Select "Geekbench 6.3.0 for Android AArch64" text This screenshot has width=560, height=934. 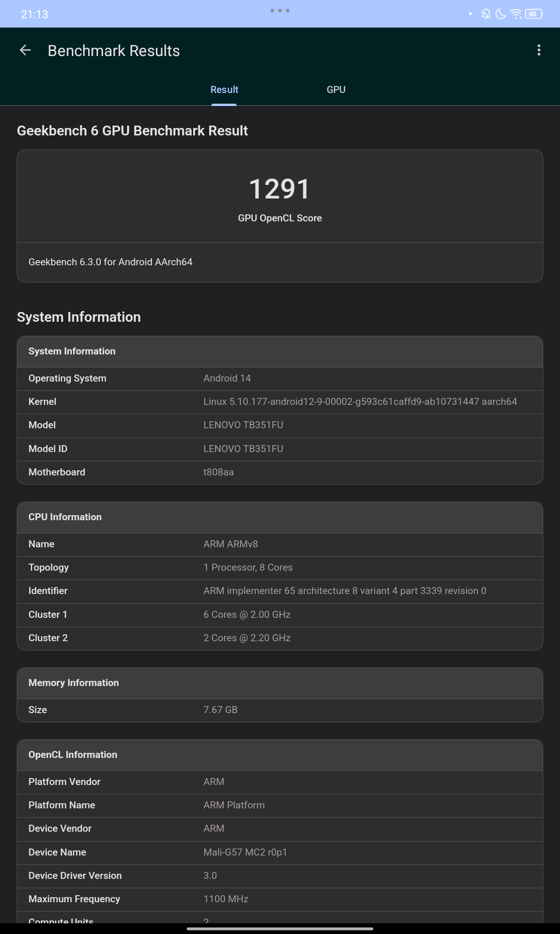tap(111, 262)
